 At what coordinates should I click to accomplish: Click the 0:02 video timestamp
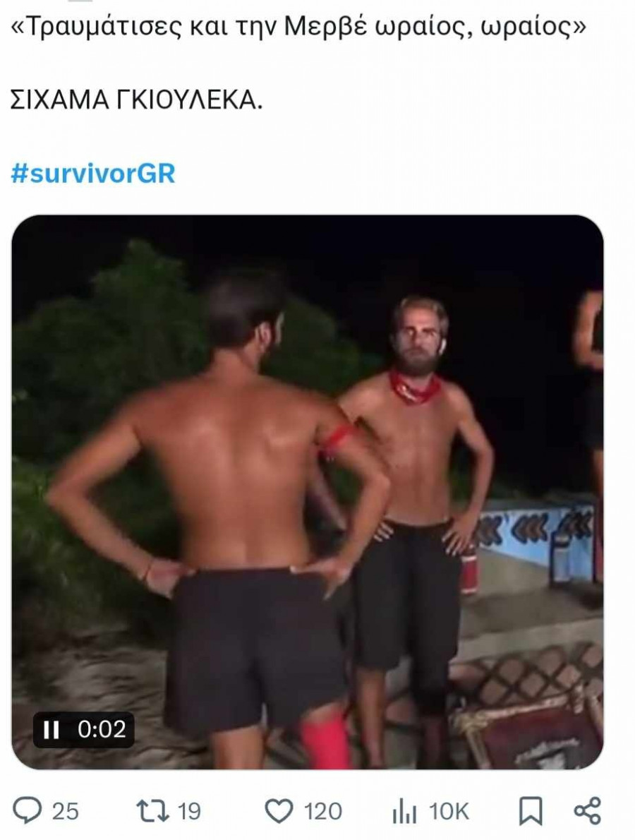pos(102,729)
